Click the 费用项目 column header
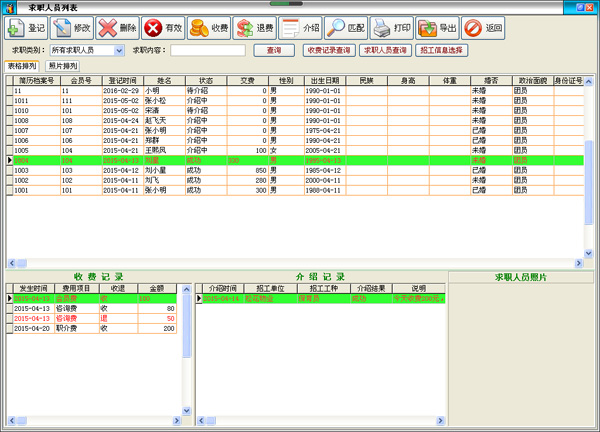The image size is (600, 432). pyautogui.click(x=77, y=288)
